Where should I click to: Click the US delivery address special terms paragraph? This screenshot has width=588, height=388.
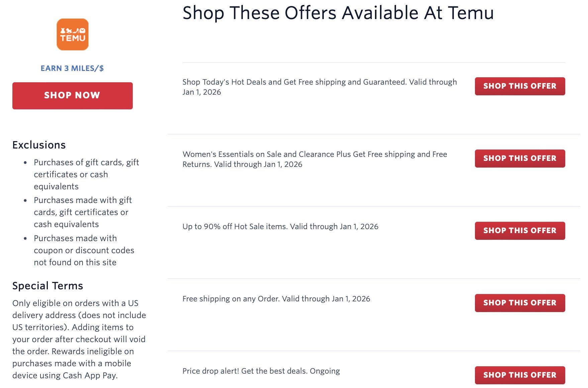coord(79,339)
